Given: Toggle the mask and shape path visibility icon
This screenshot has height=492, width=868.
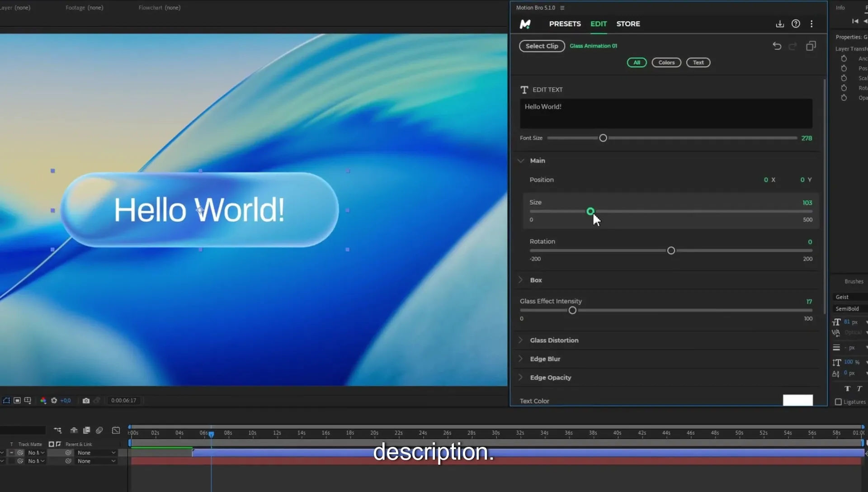Looking at the screenshot, I should [x=6, y=401].
